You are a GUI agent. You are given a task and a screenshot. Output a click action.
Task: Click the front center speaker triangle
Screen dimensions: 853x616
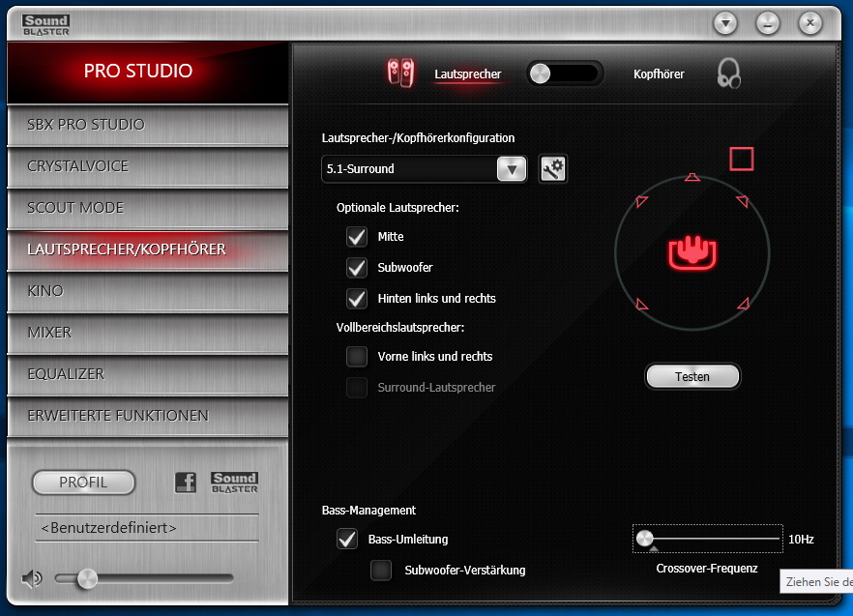[692, 177]
